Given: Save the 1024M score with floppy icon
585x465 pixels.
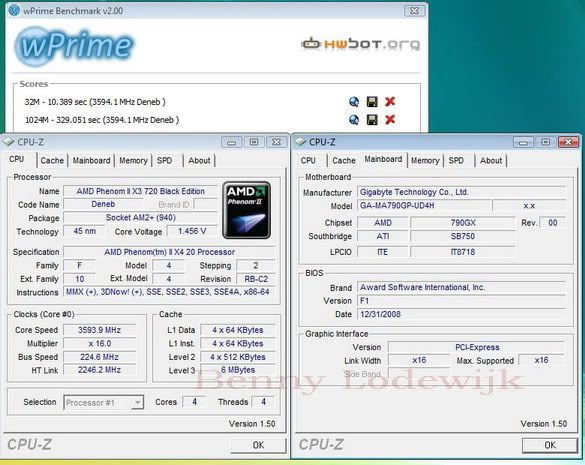Looking at the screenshot, I should (372, 119).
